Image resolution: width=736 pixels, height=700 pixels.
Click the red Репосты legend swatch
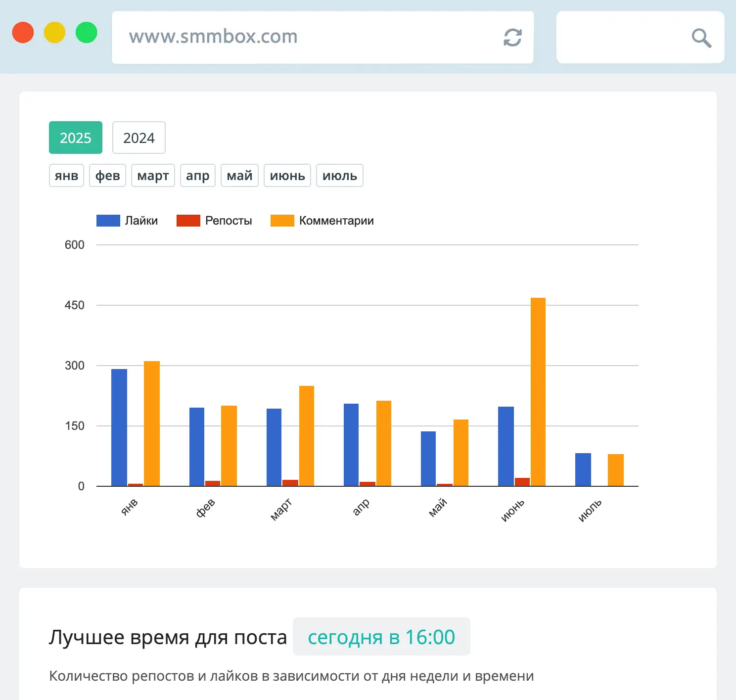tap(188, 221)
